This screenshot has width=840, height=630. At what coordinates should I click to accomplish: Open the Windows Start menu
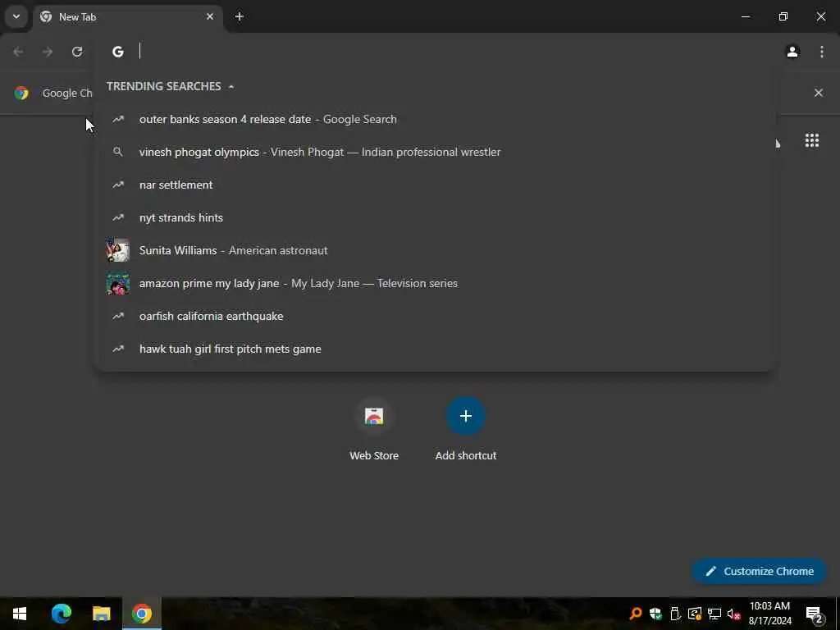(x=20, y=614)
